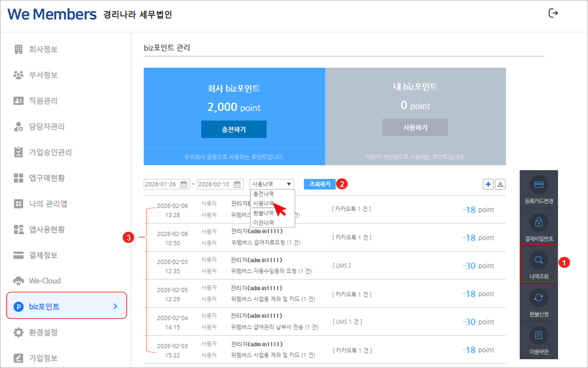Open end date calendar picker icon
Viewport: 588px width, 368px height.
(x=237, y=184)
